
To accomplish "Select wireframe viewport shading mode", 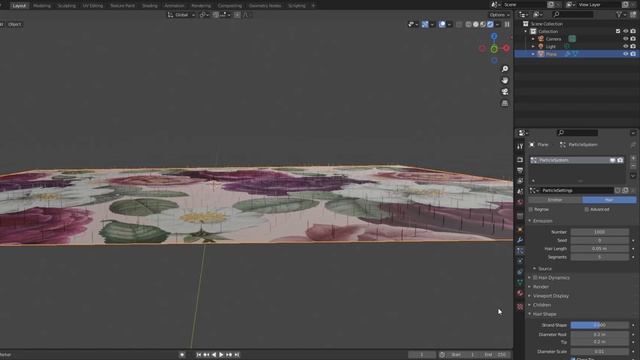I will tap(468, 24).
